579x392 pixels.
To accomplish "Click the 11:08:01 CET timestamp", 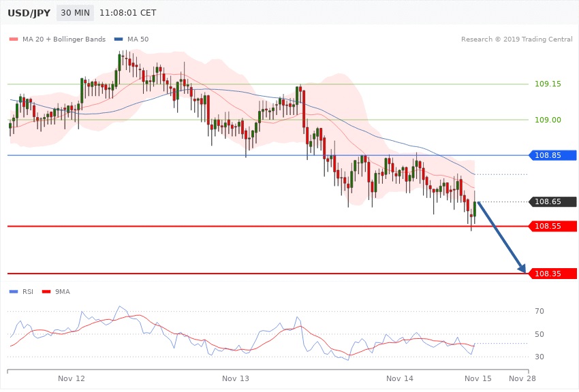I will [127, 13].
